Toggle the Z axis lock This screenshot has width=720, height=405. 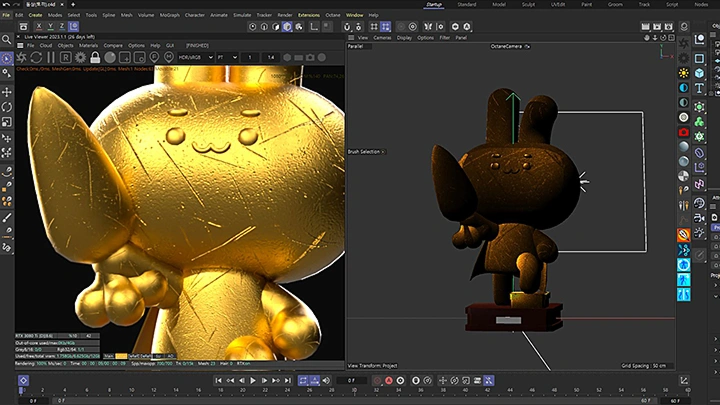pos(62,27)
